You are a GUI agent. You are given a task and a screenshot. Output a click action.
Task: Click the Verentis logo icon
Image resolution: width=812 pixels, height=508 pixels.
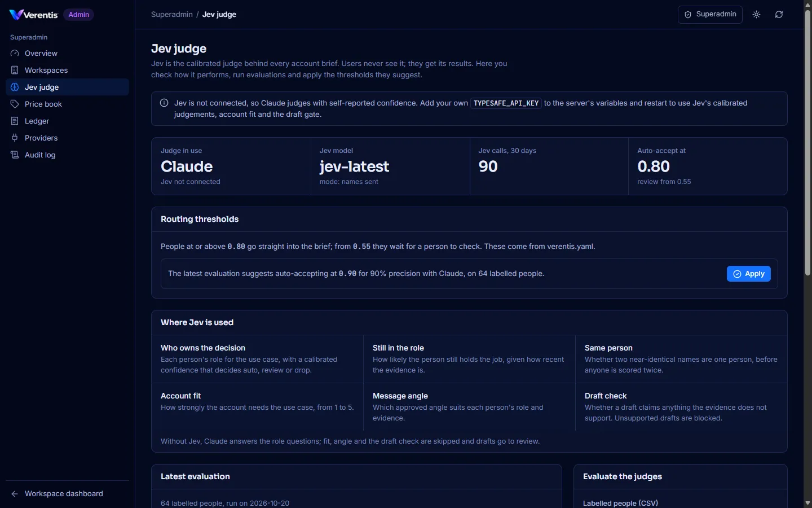(16, 15)
